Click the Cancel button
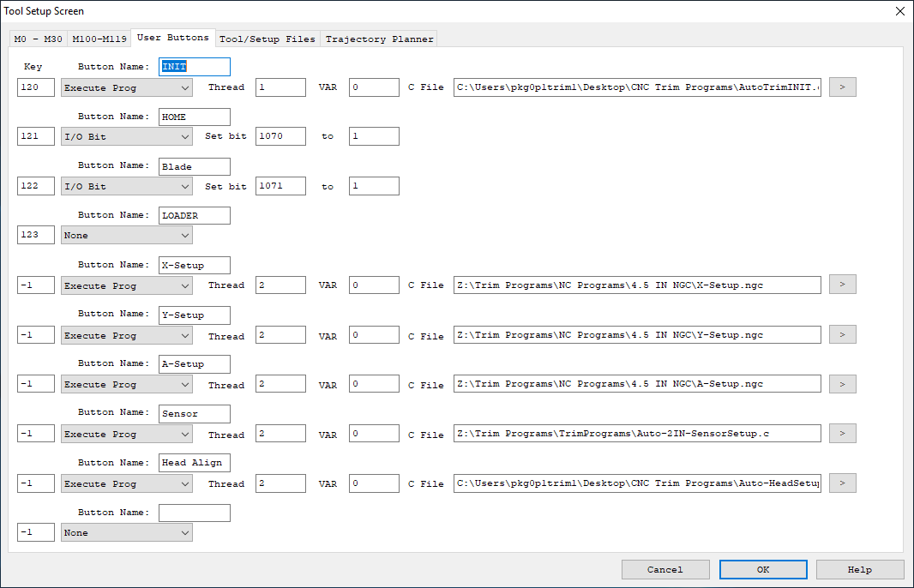The width and height of the screenshot is (914, 588). pyautogui.click(x=664, y=569)
